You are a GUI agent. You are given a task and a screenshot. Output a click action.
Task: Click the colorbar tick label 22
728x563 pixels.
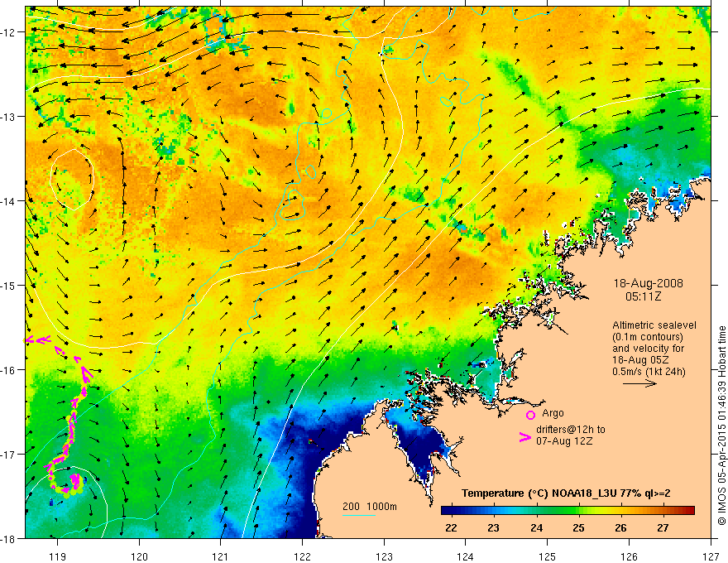451,528
